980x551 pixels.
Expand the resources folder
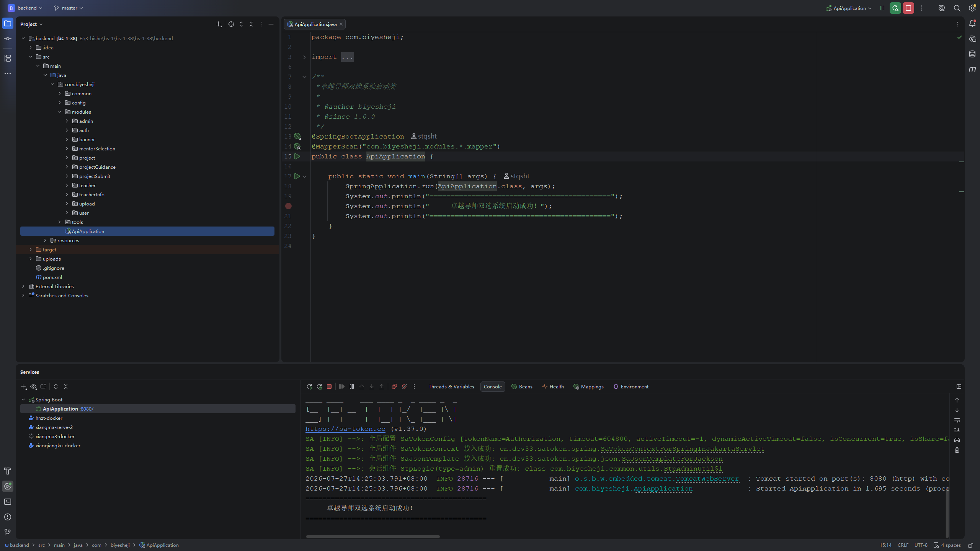click(x=45, y=241)
